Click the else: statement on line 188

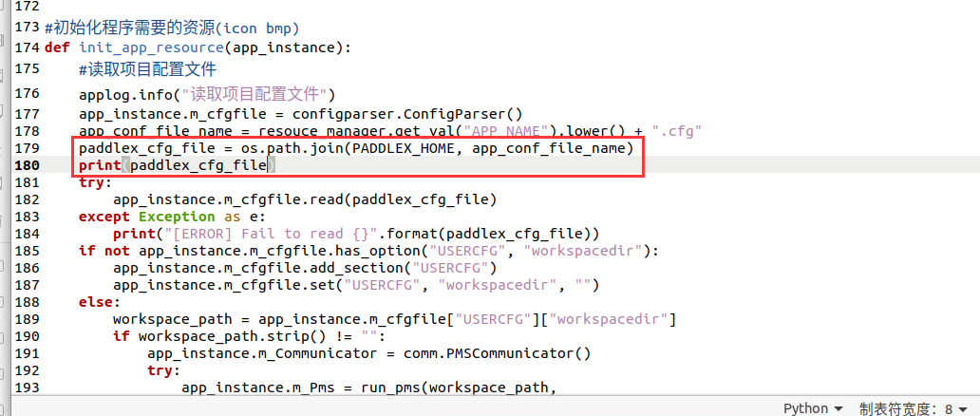[100, 302]
